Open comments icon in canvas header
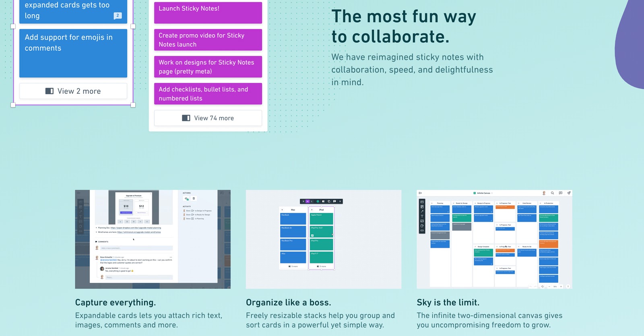 (x=561, y=193)
